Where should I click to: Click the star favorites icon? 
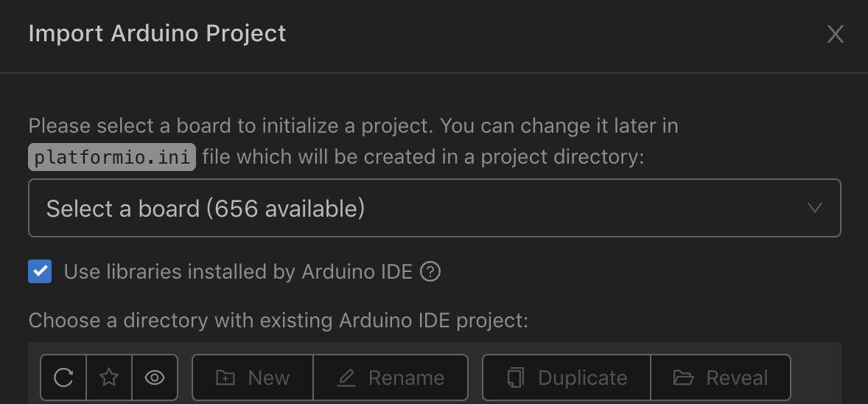pyautogui.click(x=109, y=377)
